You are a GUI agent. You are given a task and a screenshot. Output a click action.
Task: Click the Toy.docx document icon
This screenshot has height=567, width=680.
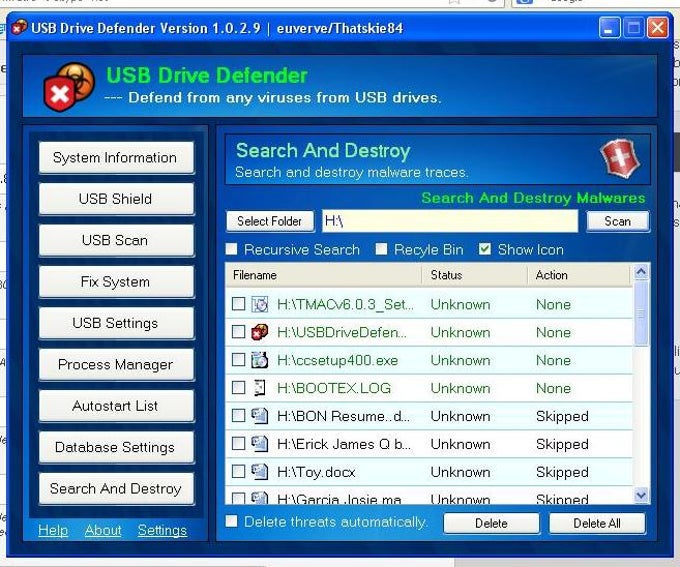click(259, 472)
